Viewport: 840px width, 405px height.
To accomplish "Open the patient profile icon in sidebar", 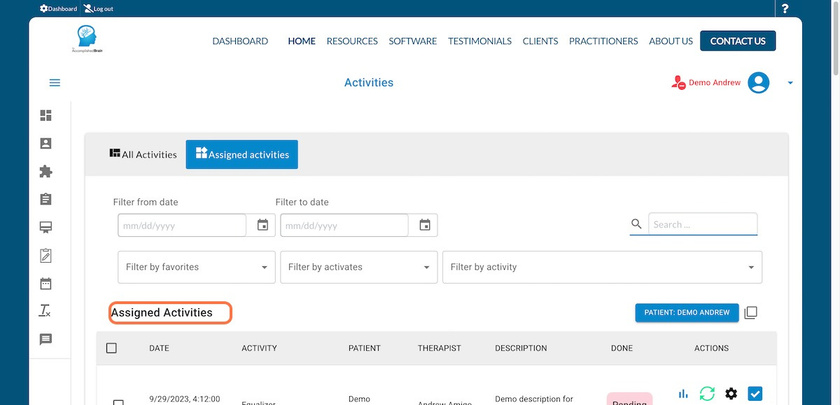I will [46, 143].
